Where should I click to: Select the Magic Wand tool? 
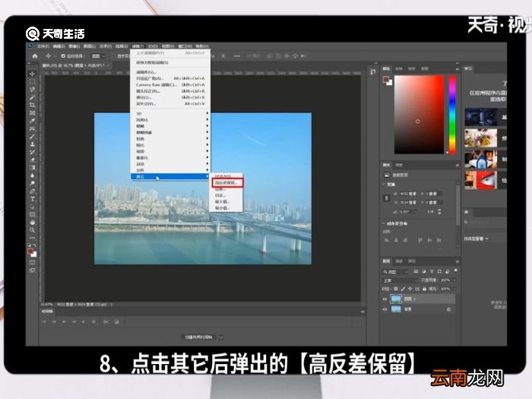click(x=32, y=97)
